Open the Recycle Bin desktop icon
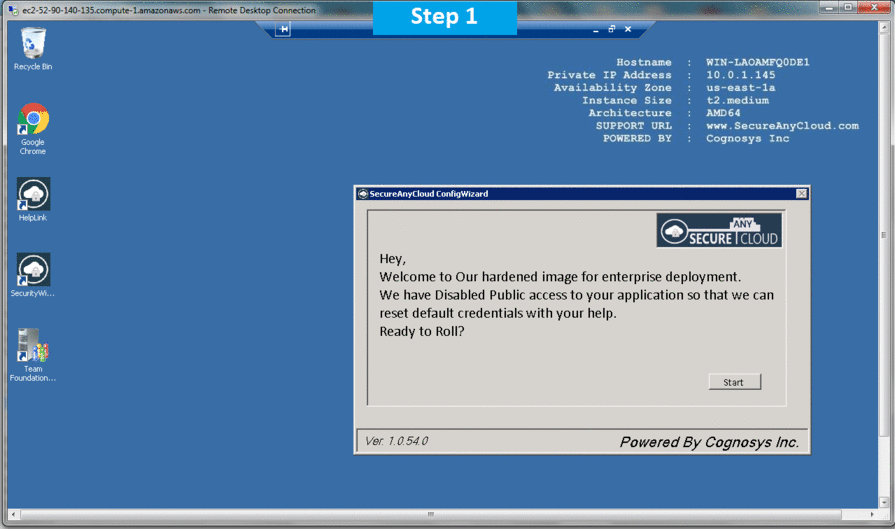 pos(33,44)
